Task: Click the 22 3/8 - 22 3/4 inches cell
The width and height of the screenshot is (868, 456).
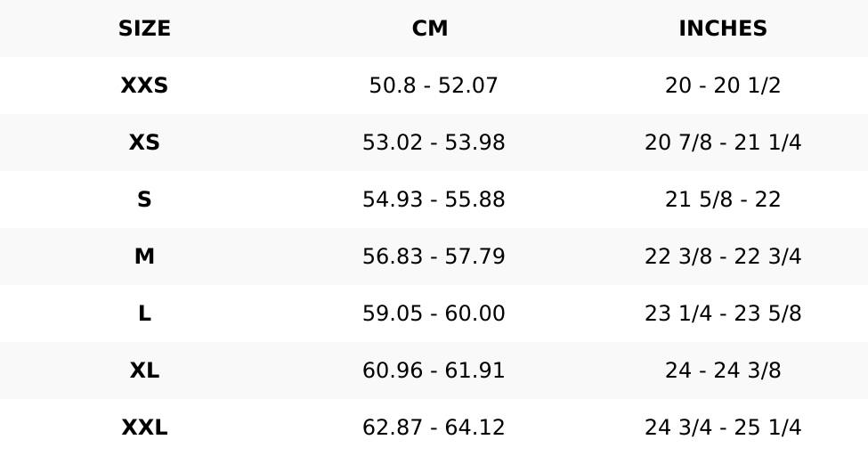Action: 722,256
